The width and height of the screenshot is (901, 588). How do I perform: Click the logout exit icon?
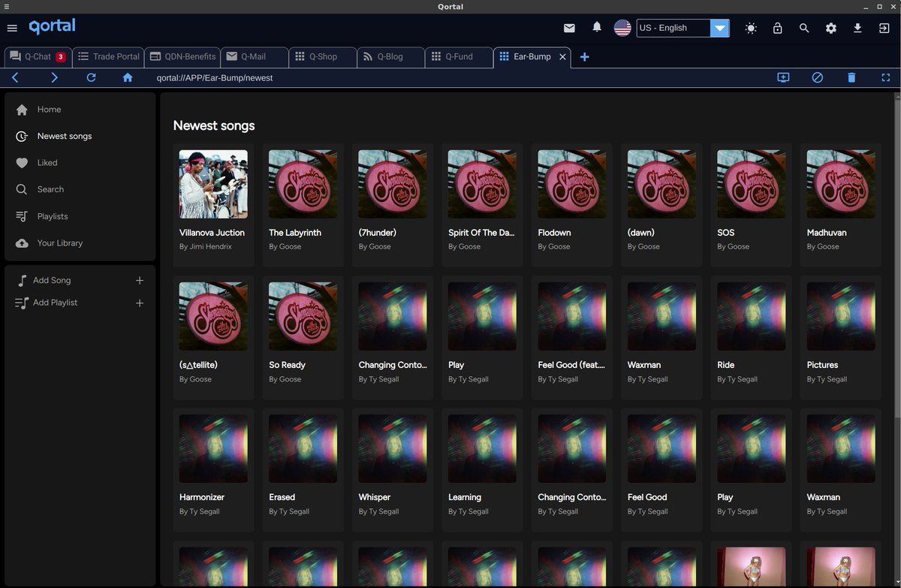tap(884, 28)
